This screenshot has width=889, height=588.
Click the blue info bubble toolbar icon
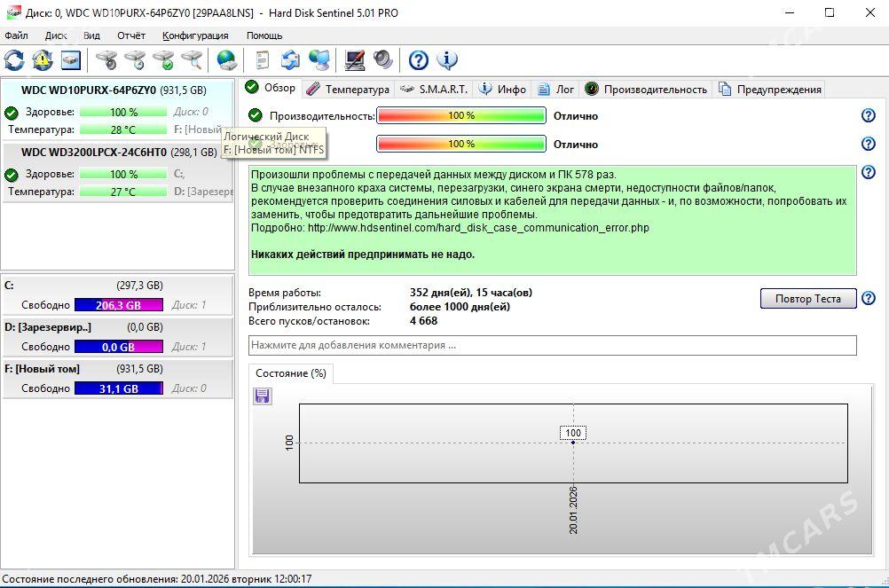447,60
